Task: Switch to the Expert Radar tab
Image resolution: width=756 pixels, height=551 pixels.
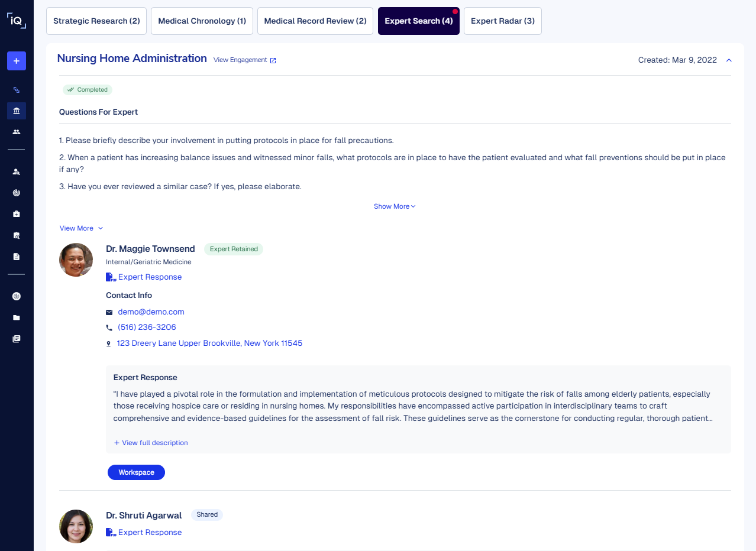Action: click(502, 21)
